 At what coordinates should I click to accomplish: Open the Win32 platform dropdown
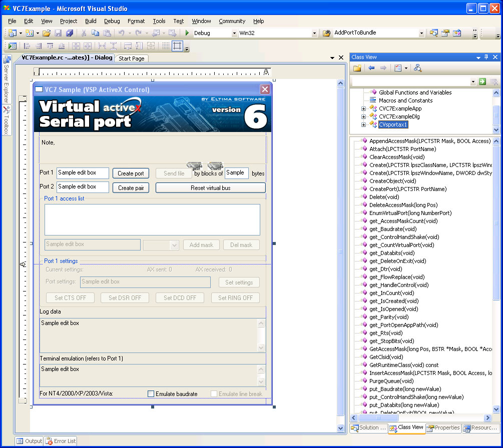pyautogui.click(x=314, y=33)
